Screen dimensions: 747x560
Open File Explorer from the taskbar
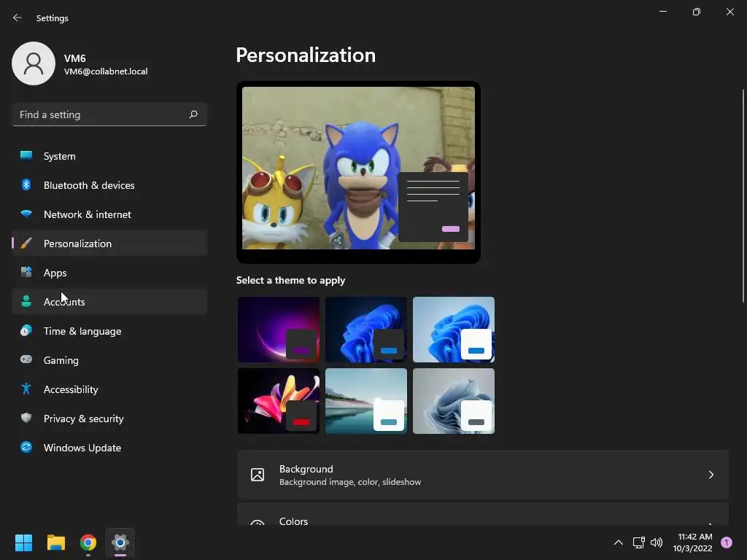pos(55,542)
